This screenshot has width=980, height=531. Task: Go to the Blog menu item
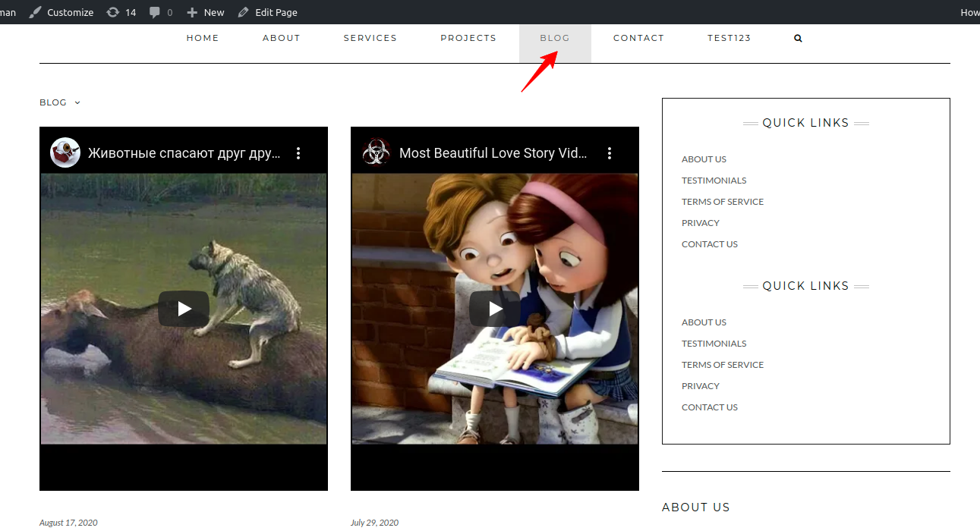pyautogui.click(x=555, y=38)
